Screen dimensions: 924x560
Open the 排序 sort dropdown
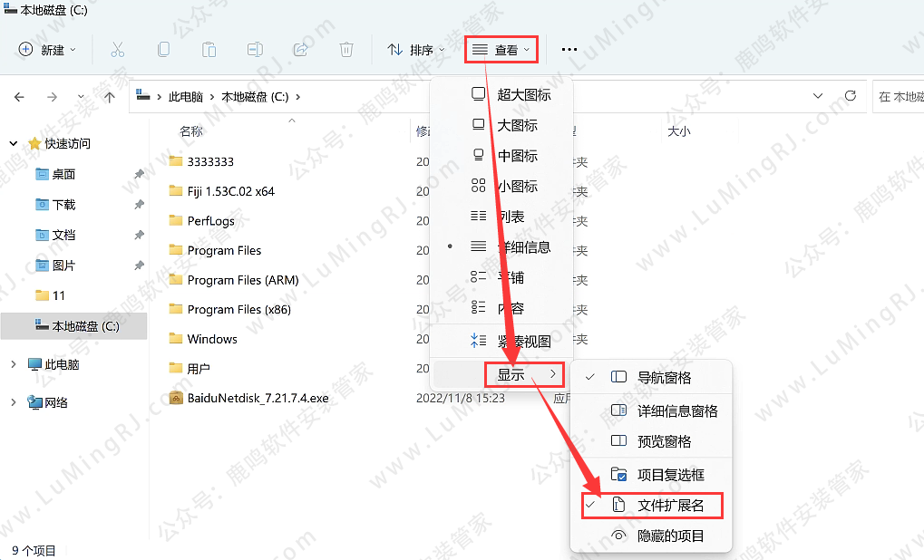point(416,50)
